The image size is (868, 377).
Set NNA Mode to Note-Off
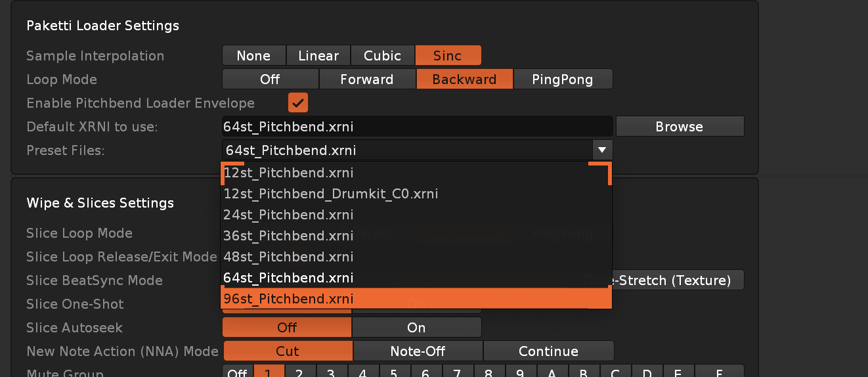click(x=418, y=351)
